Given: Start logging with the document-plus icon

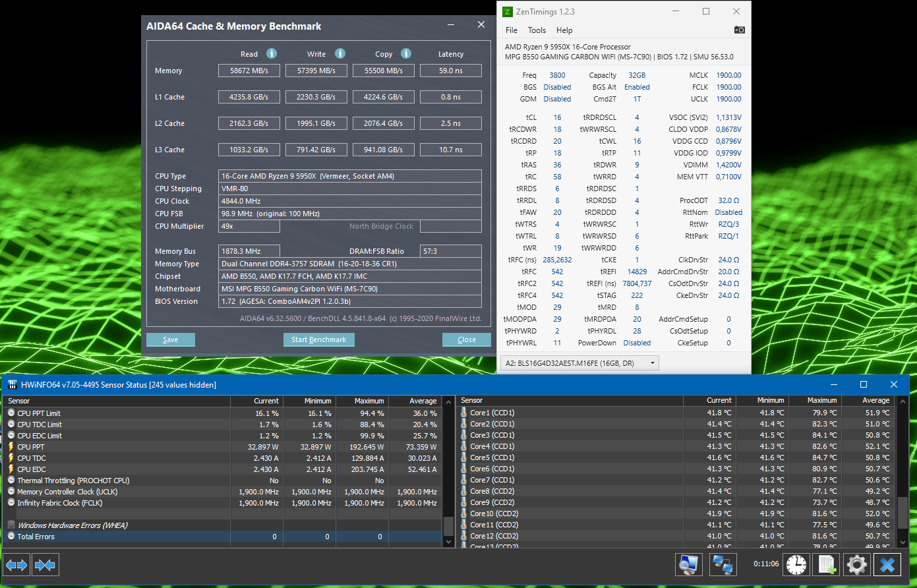Looking at the screenshot, I should click(827, 565).
